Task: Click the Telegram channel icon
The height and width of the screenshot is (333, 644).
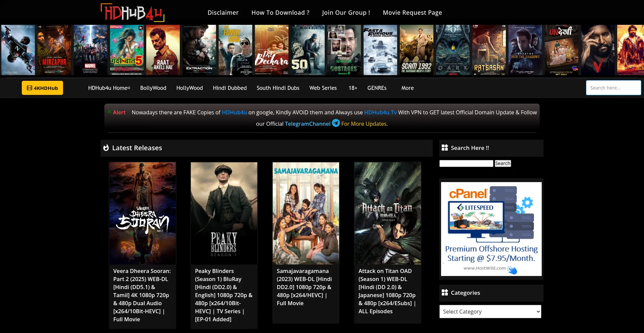Action: [336, 123]
